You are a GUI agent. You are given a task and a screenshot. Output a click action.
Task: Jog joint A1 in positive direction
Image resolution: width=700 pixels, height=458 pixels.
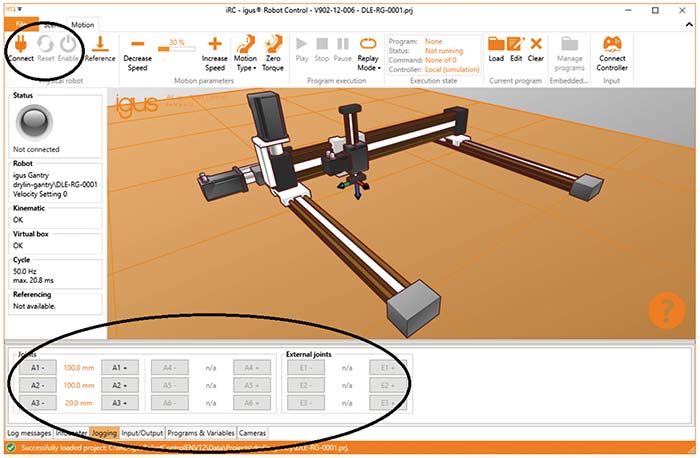120,368
